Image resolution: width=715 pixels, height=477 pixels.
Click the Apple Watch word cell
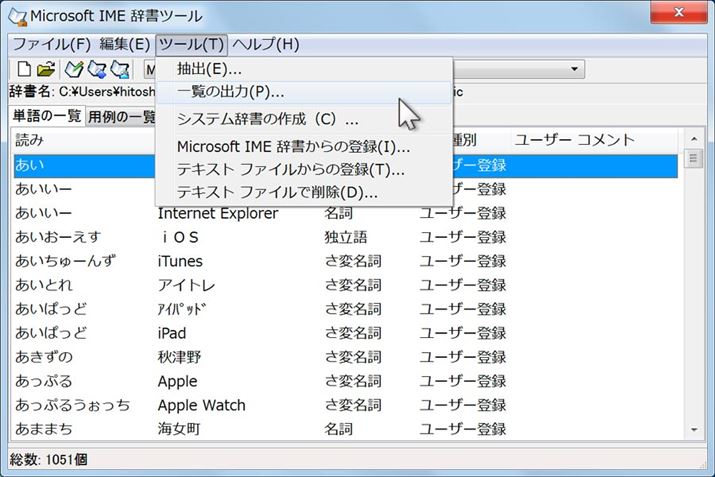coord(202,405)
